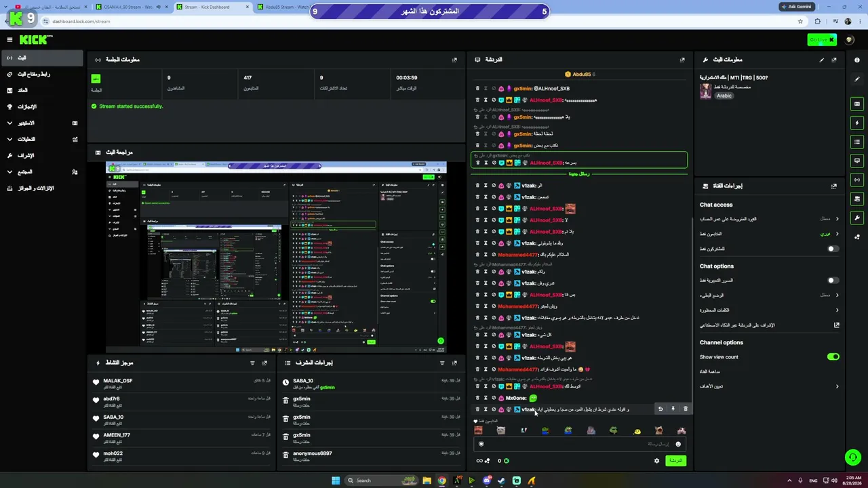Disable the Show view count switch

click(833, 357)
